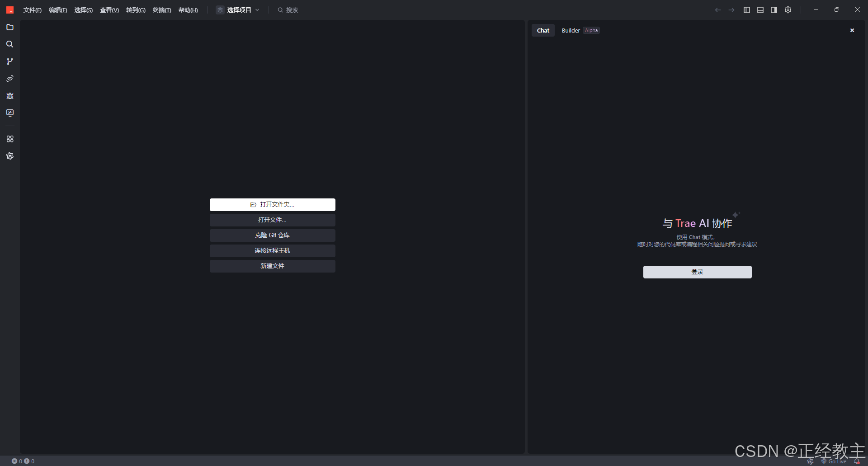Click the Go Live status bar button

pyautogui.click(x=834, y=461)
